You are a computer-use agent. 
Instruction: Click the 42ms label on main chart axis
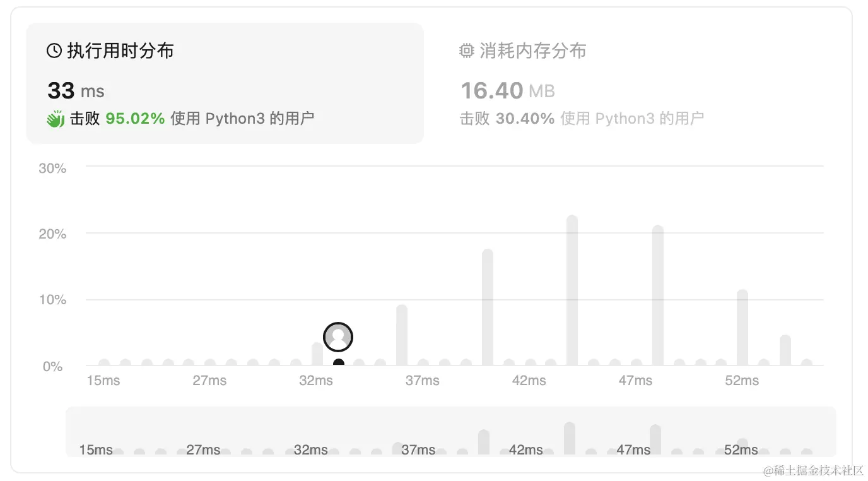click(x=529, y=381)
